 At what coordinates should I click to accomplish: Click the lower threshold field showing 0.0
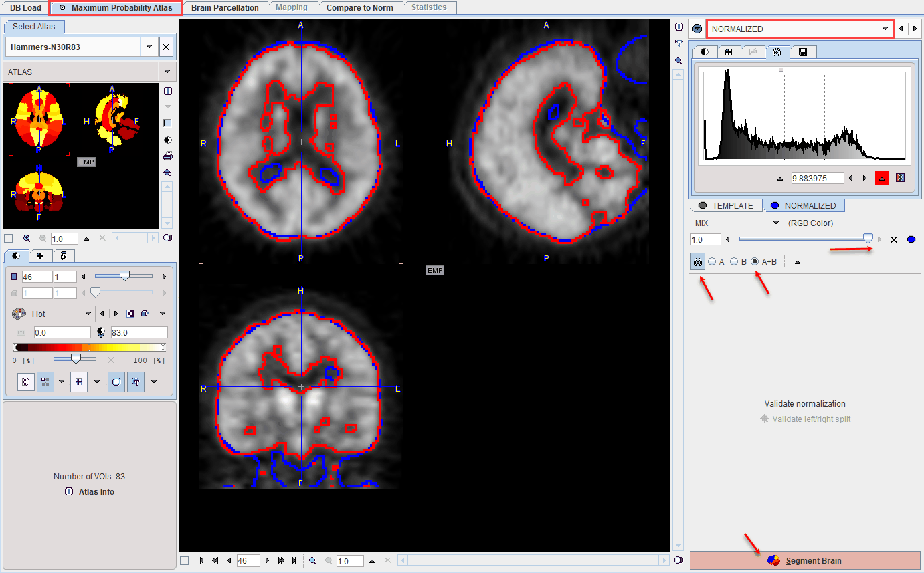coord(62,332)
